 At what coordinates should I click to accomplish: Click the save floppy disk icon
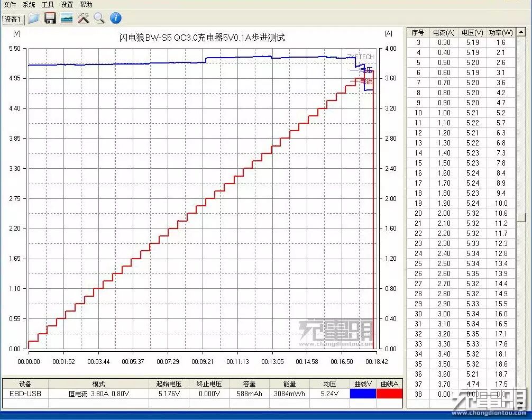pyautogui.click(x=50, y=18)
